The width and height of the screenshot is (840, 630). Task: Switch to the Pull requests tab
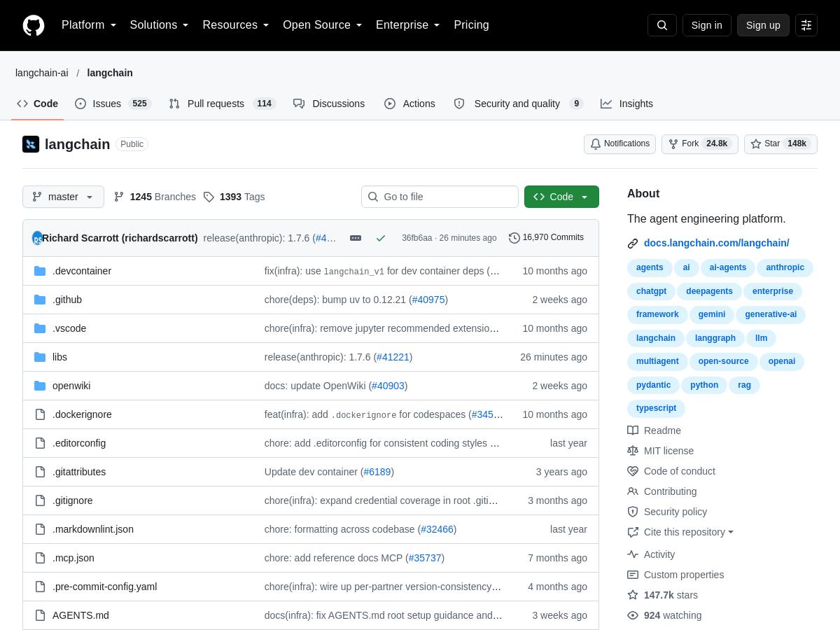point(223,104)
